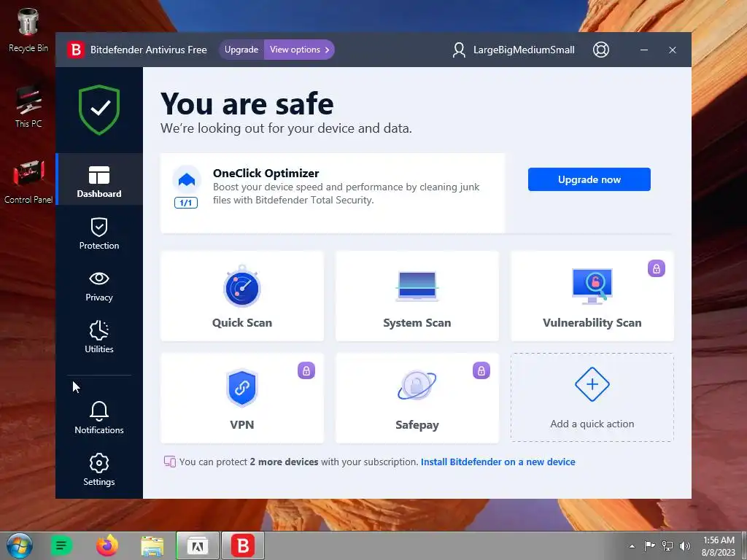Screen dimensions: 747x560
Task: Open Settings from the sidebar
Action: point(99,470)
